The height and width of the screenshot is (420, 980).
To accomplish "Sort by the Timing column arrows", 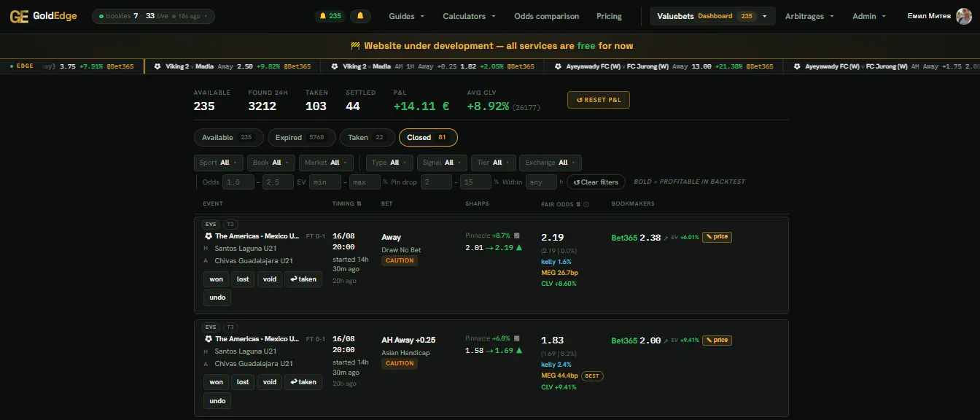I will click(359, 204).
